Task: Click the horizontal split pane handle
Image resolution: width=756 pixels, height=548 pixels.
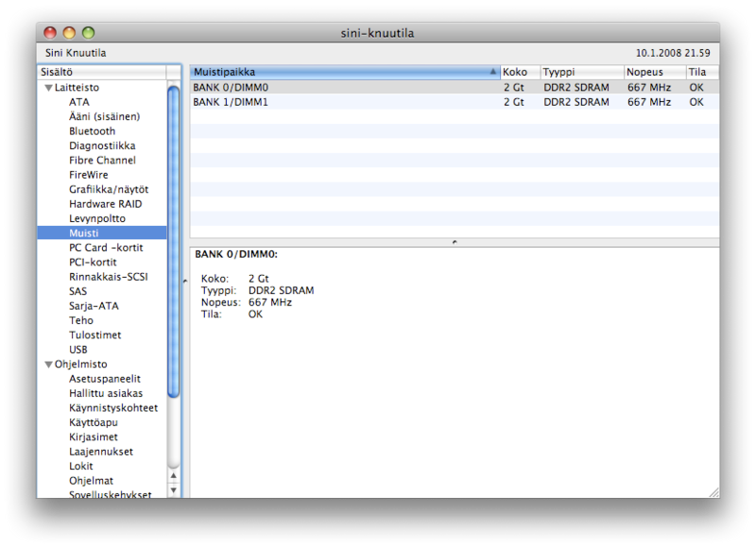Action: [455, 243]
